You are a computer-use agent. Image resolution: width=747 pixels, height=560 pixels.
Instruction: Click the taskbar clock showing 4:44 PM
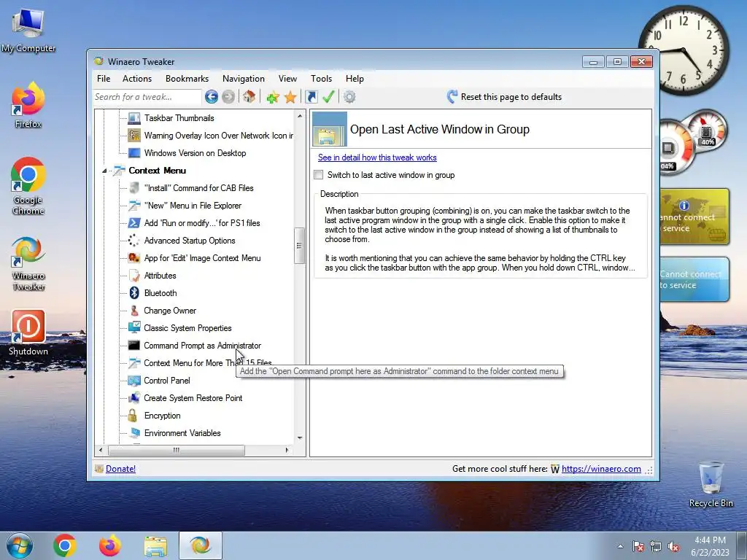[x=710, y=545]
